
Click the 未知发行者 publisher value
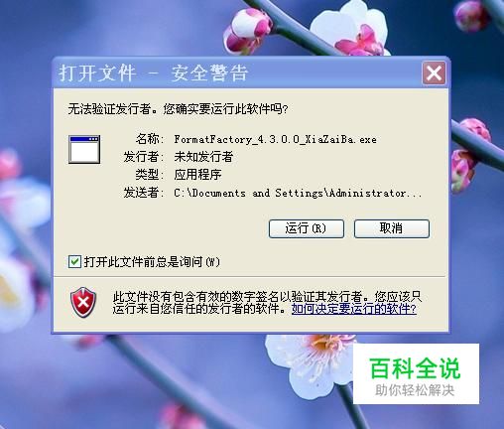click(203, 157)
